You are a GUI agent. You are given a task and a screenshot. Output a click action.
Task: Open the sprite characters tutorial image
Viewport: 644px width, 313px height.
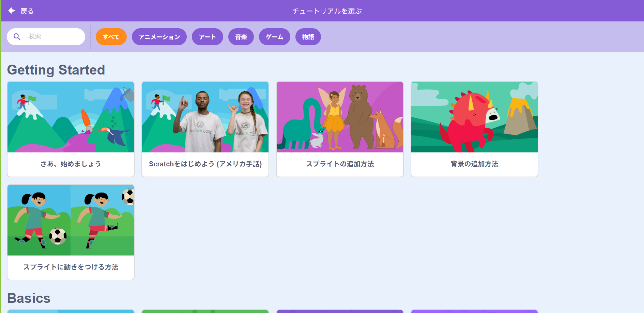tap(340, 117)
